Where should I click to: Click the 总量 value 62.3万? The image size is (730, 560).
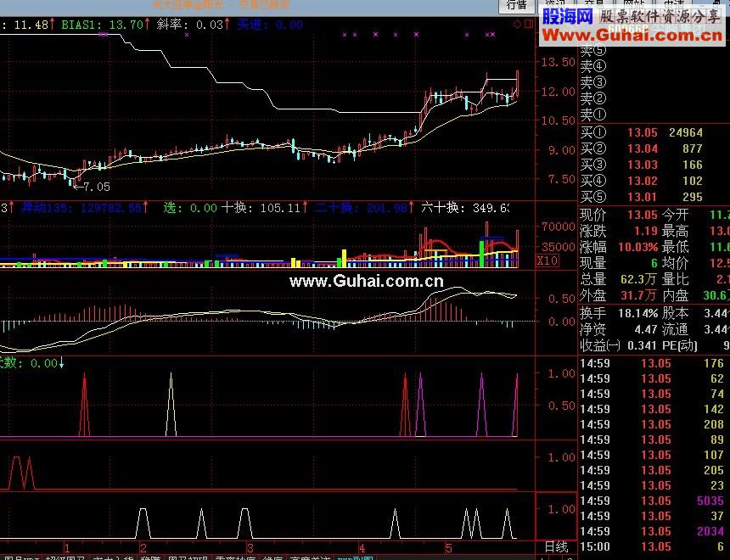point(638,279)
